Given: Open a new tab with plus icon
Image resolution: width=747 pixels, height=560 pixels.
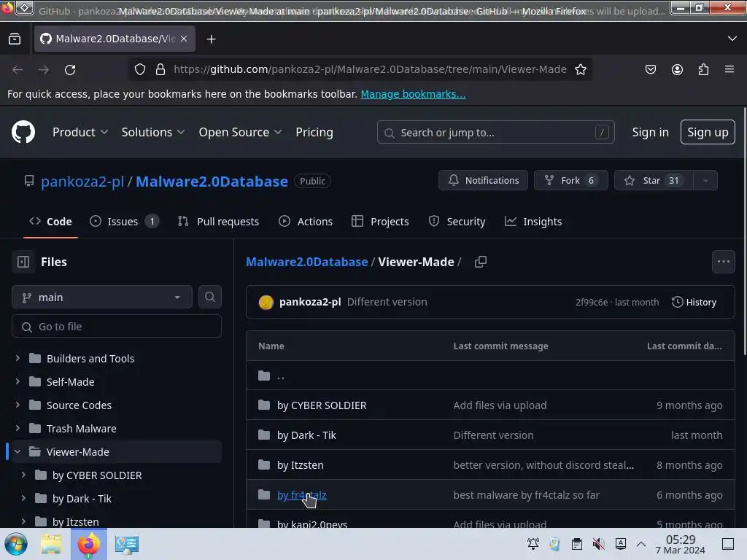Looking at the screenshot, I should (x=211, y=39).
